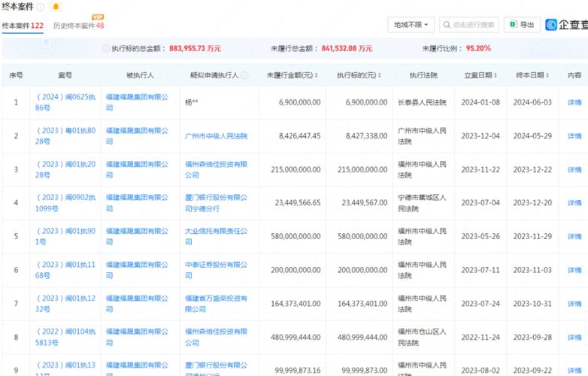View 详情 for row 1 case

(x=574, y=102)
